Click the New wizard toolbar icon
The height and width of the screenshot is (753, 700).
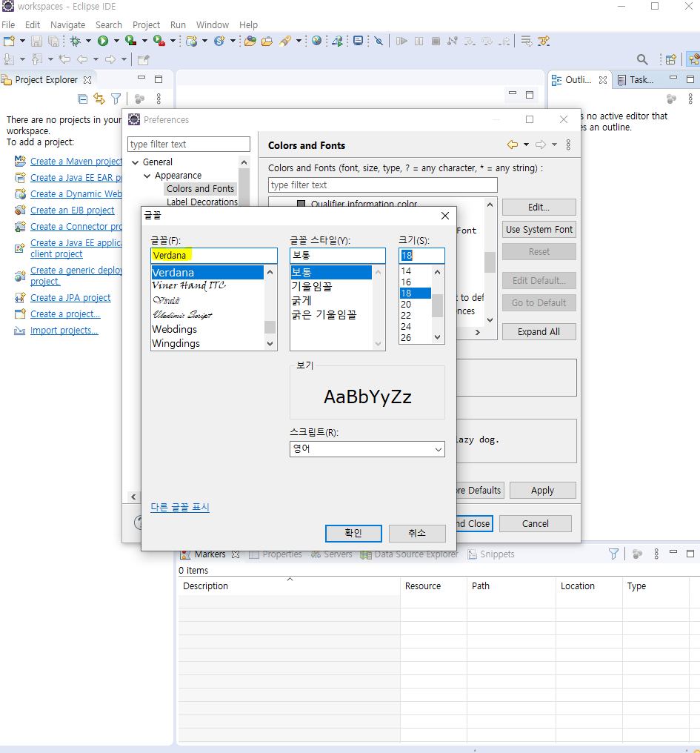pos(9,42)
